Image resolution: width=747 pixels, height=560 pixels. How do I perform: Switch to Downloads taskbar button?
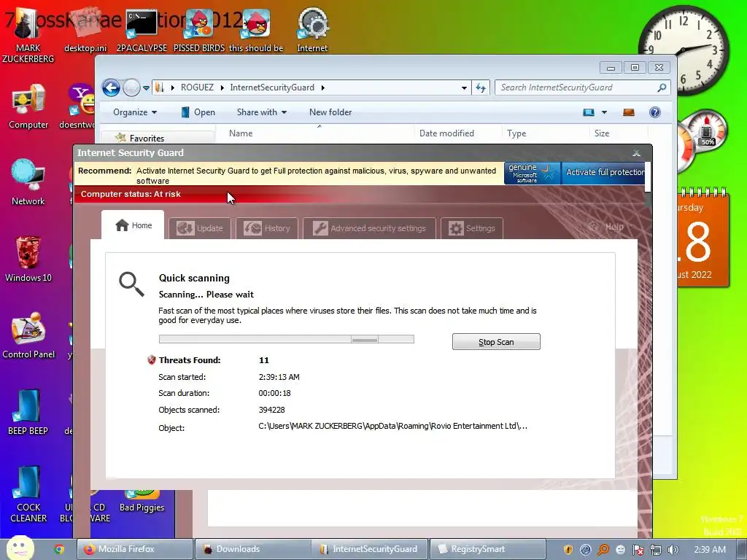pos(252,549)
